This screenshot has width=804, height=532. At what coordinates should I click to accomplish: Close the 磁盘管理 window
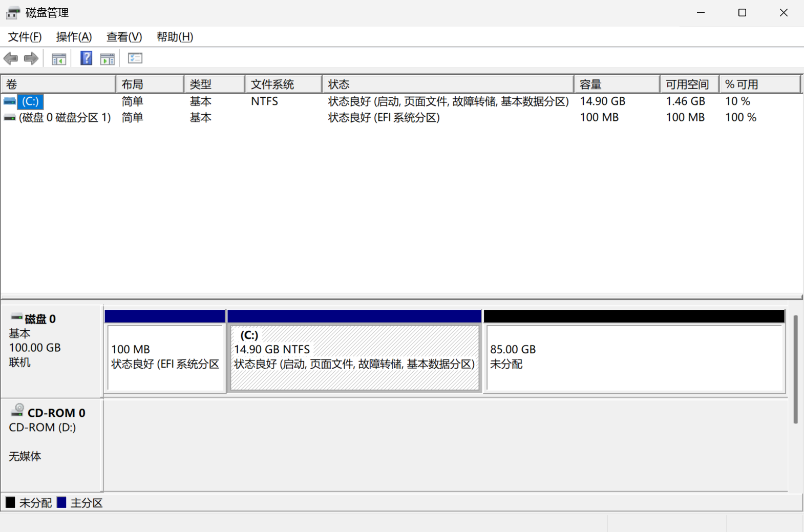(x=784, y=13)
